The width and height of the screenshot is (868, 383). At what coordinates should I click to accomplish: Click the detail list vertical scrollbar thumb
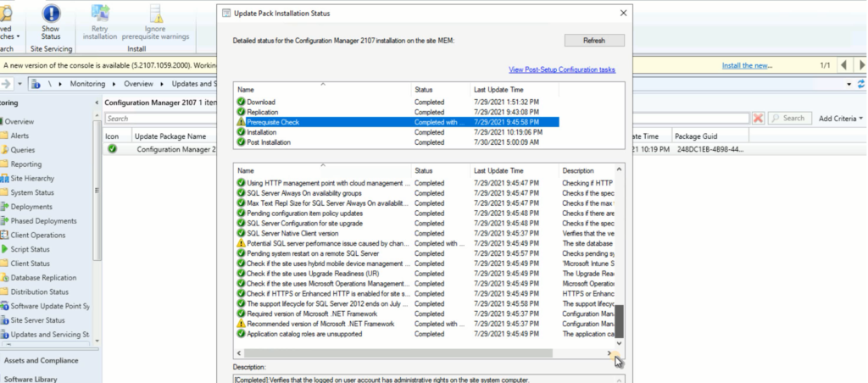[620, 321]
